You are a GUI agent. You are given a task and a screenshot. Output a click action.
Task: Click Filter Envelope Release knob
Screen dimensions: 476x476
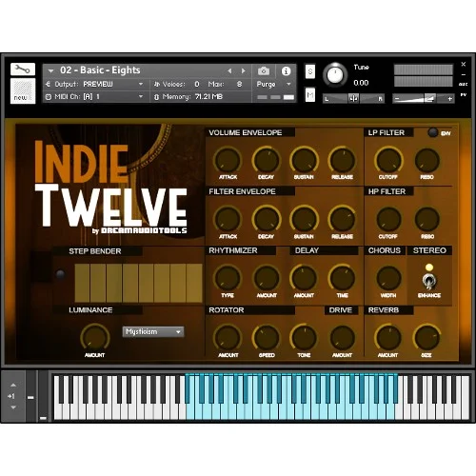[x=342, y=219]
